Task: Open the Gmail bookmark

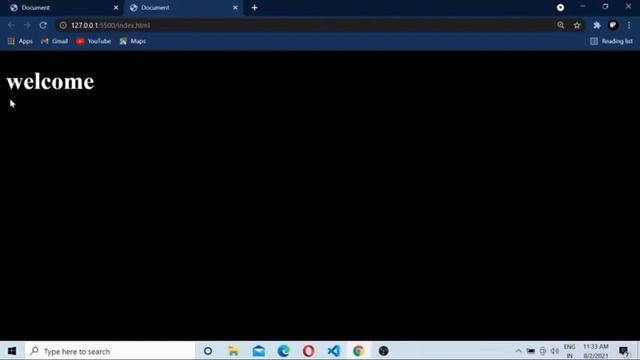Action: click(54, 41)
